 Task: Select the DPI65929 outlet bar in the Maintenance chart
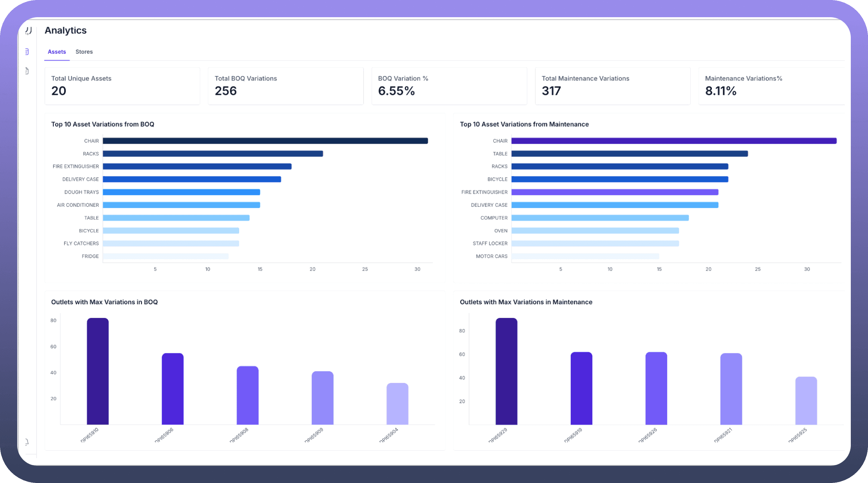point(506,371)
